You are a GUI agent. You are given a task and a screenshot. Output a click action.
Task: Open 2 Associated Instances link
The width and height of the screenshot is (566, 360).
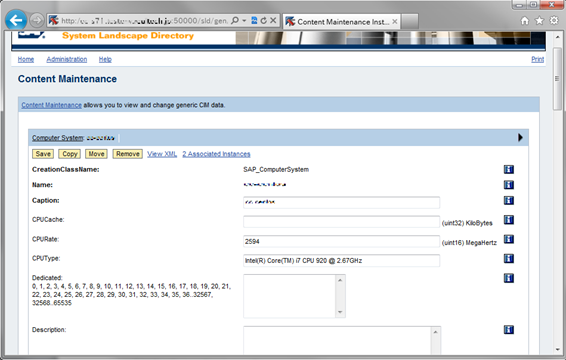click(x=216, y=154)
